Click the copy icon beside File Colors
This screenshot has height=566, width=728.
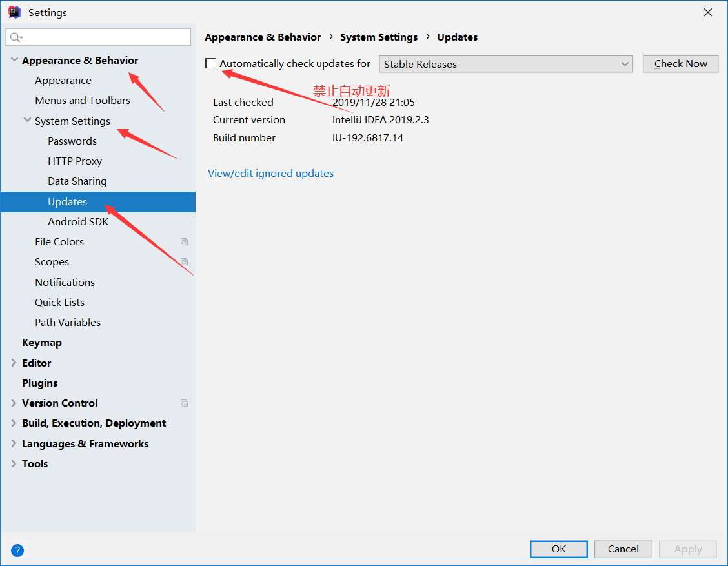coord(185,242)
